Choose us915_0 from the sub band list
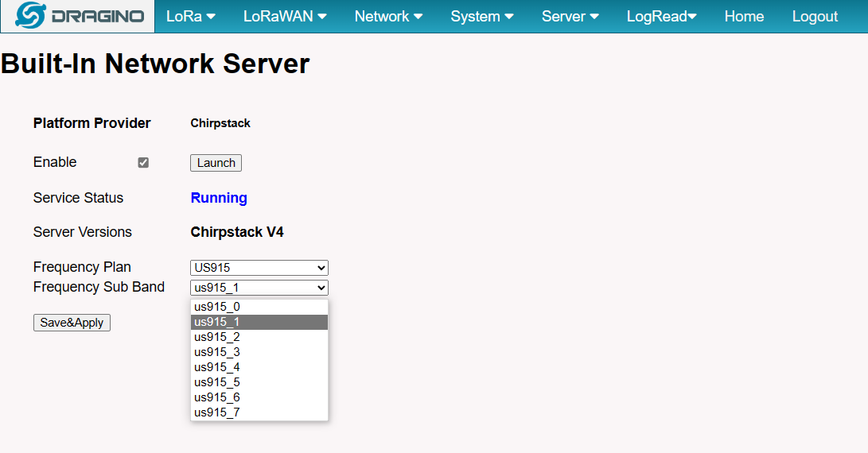868x453 pixels. click(x=259, y=307)
